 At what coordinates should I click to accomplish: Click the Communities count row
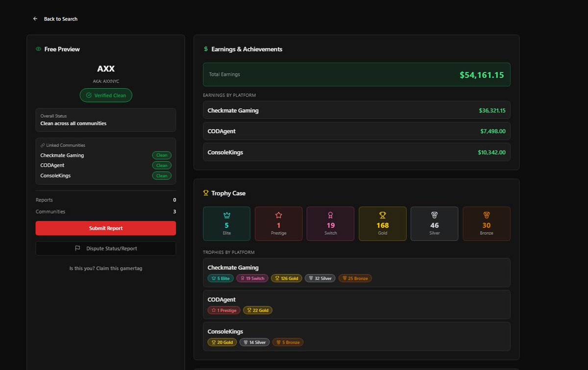106,212
